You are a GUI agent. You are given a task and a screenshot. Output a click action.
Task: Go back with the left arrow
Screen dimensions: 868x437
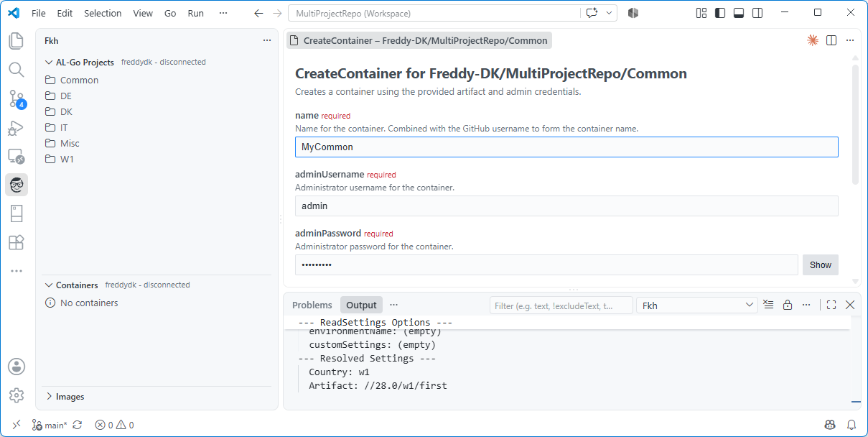(258, 13)
